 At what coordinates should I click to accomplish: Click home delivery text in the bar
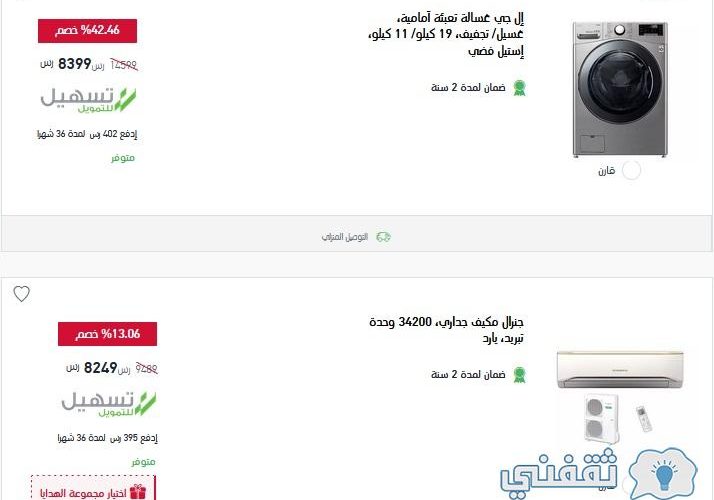pyautogui.click(x=345, y=237)
